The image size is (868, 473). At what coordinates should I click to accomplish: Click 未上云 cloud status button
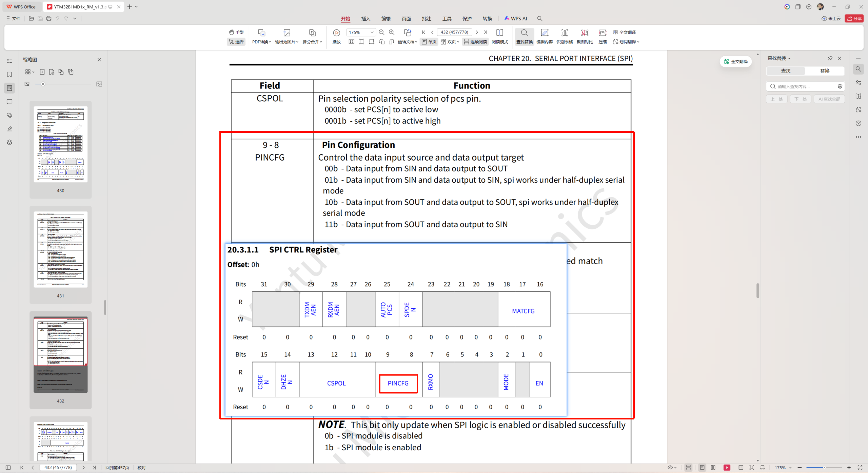coord(831,19)
